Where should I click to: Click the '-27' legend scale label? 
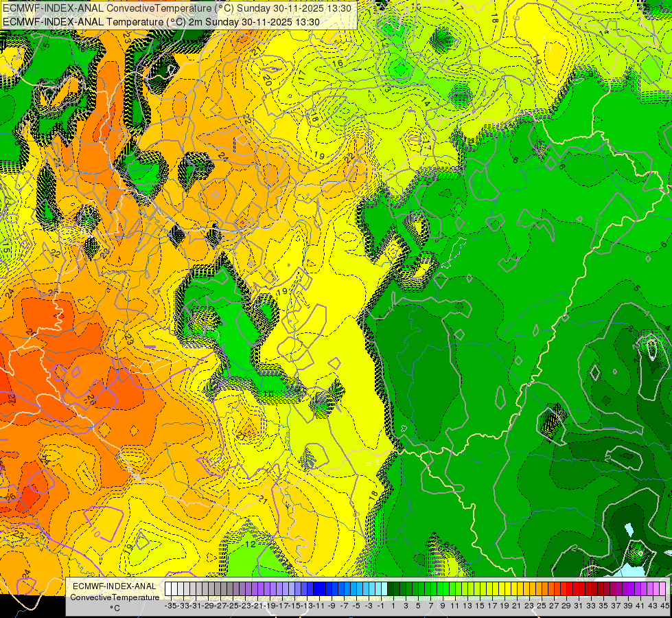click(x=221, y=606)
